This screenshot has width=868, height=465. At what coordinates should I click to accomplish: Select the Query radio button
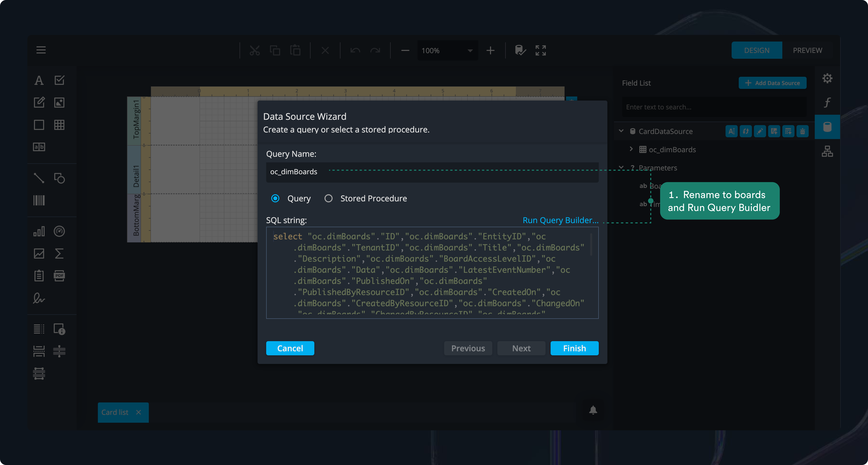(x=275, y=198)
